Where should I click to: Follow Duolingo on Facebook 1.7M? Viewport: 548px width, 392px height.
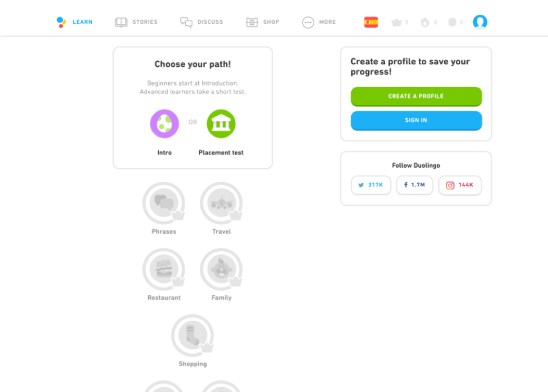tap(415, 185)
